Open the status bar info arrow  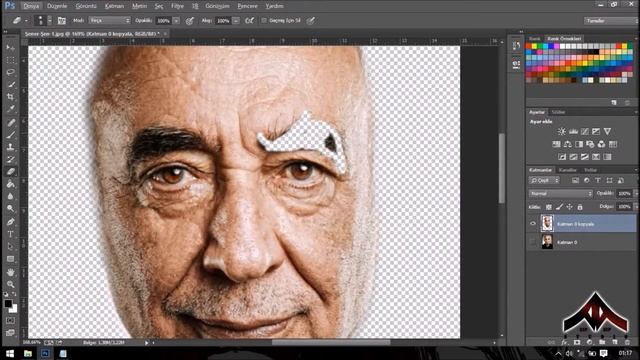[x=146, y=343]
